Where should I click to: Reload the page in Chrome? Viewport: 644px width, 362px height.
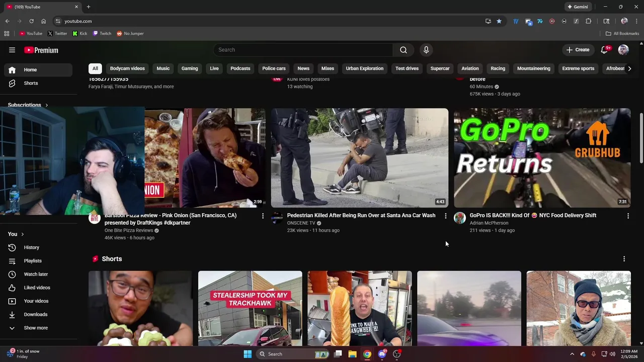[x=31, y=21]
